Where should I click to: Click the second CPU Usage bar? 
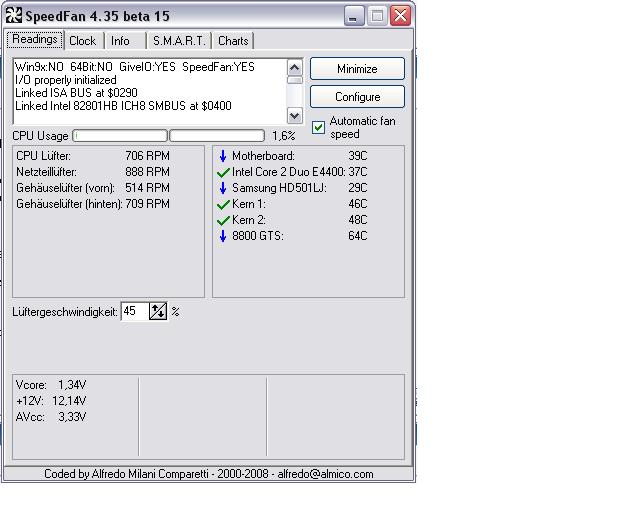point(217,136)
